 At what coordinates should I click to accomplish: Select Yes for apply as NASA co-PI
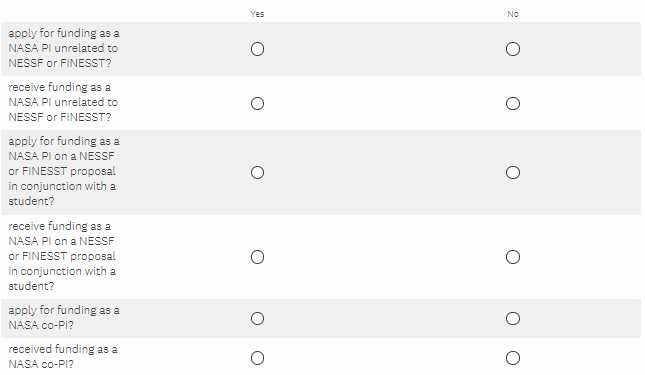(258, 318)
